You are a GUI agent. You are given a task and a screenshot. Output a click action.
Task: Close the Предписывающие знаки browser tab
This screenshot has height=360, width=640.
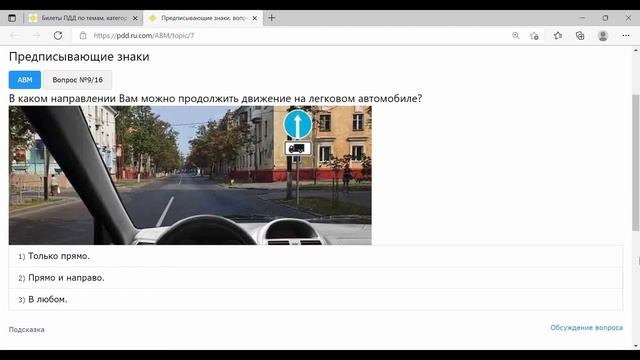tap(255, 18)
